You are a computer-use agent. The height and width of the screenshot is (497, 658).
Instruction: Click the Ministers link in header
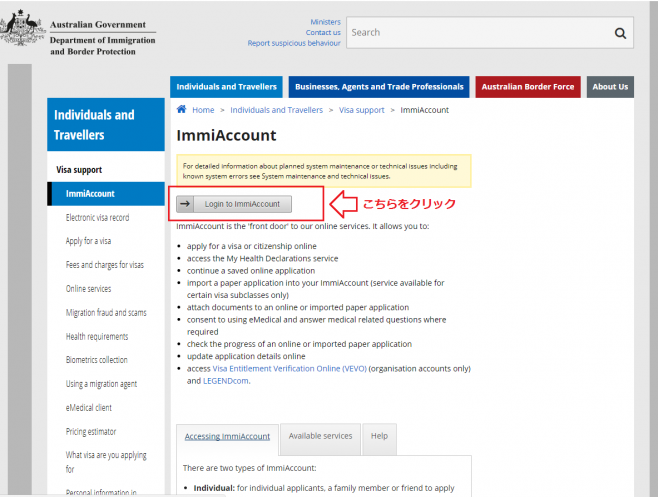point(325,21)
